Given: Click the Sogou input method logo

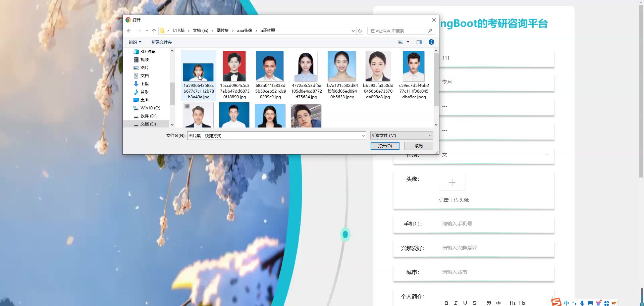Looking at the screenshot, I should click(556, 302).
